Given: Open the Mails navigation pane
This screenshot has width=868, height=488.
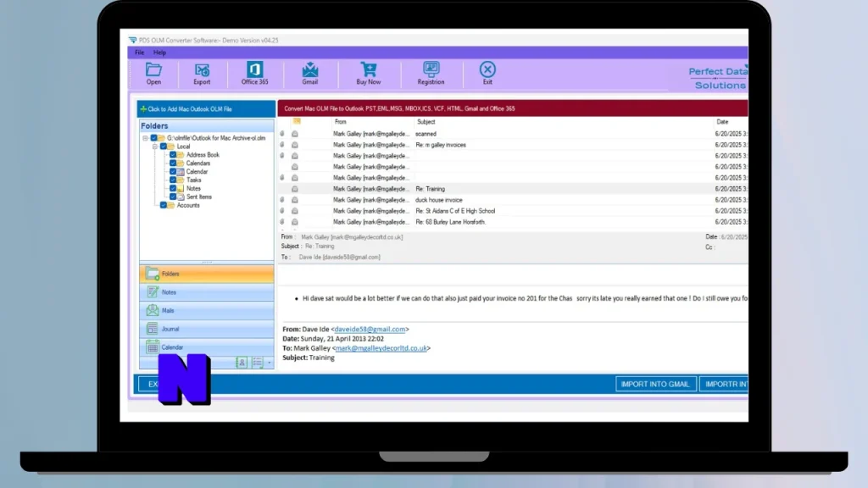Looking at the screenshot, I should tap(207, 310).
